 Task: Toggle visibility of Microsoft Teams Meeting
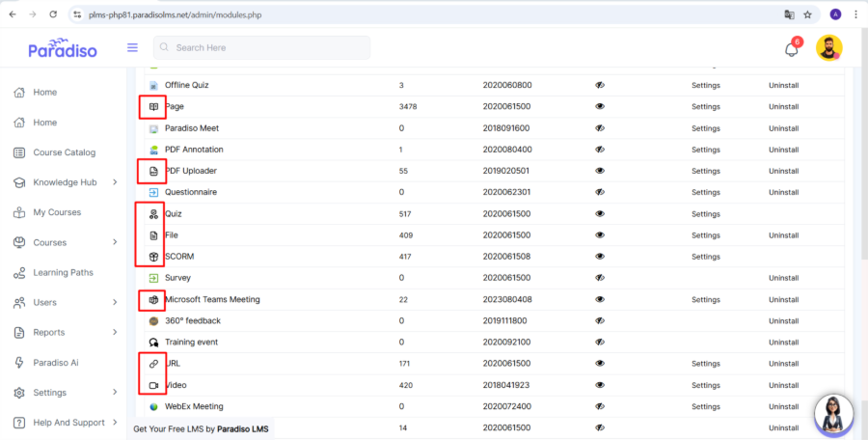600,300
